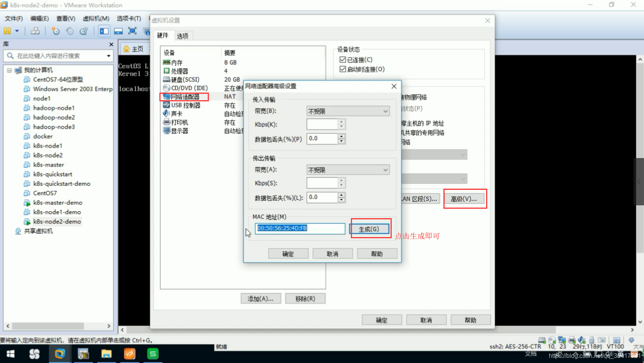Open the snapshot manager wrench-clock icon
Viewport: 644px width, 363px height.
(x=84, y=31)
